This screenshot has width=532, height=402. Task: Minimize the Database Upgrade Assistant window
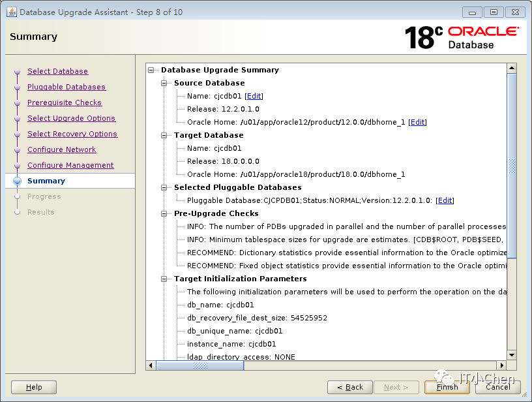pyautogui.click(x=472, y=12)
